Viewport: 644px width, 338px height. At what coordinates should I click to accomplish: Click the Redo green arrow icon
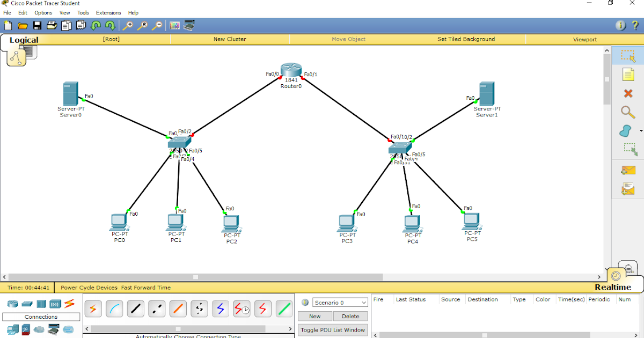110,25
